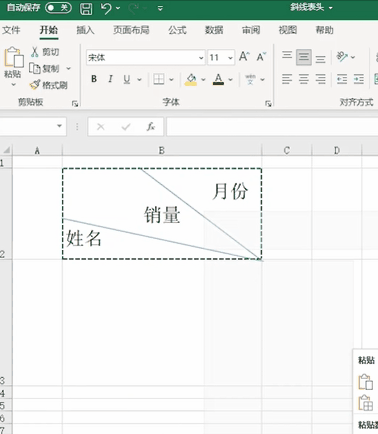Viewport: 378px width, 434px height.
Task: Click the large 粘贴 clipboard icon
Action: point(13,57)
